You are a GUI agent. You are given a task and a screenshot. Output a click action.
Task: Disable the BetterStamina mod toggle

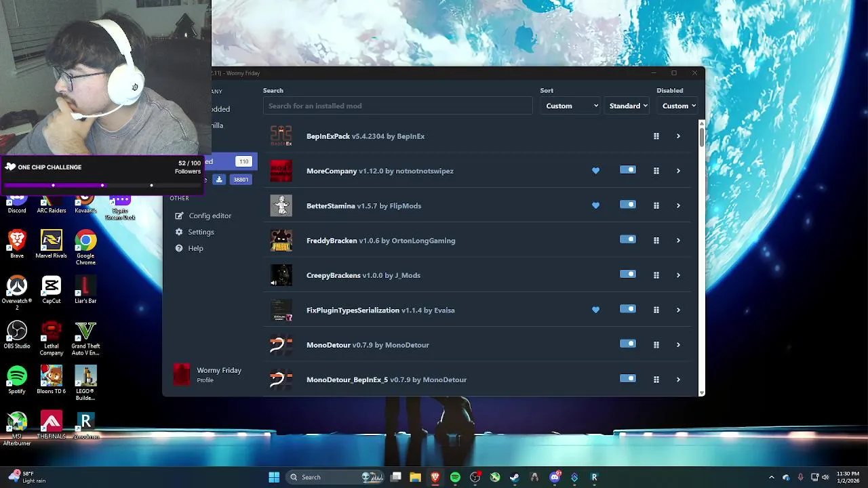[628, 205]
